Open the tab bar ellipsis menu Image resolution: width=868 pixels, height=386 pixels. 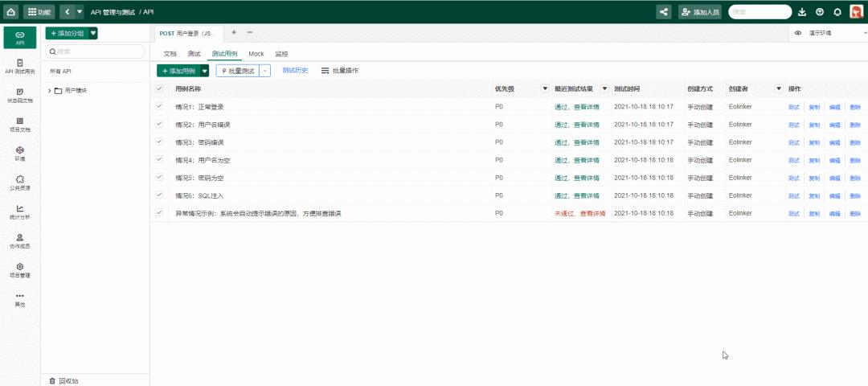(250, 33)
